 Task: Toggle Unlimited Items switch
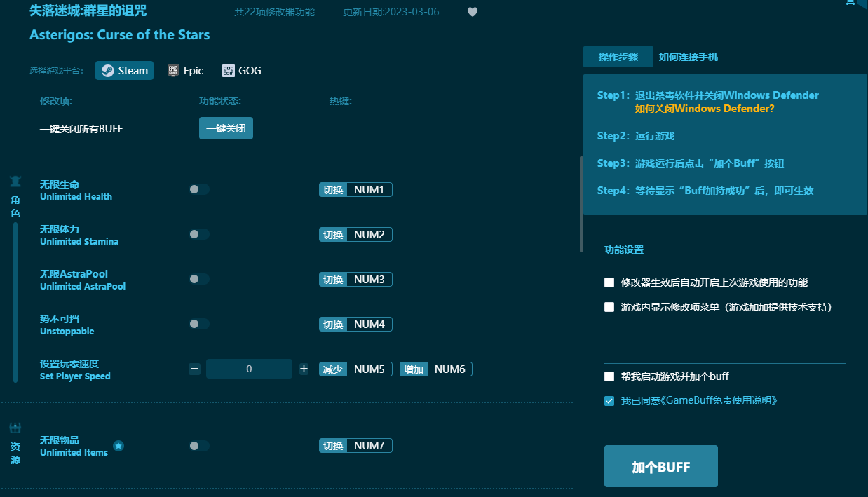[199, 446]
